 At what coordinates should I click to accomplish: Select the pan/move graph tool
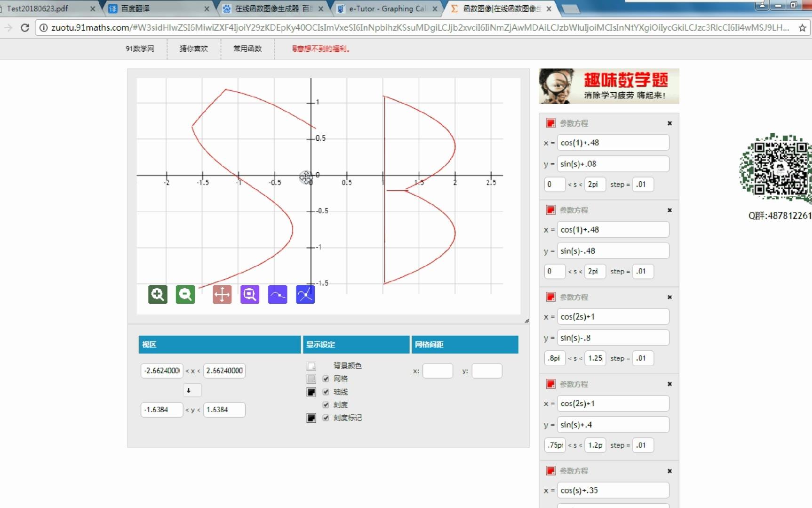tap(222, 295)
